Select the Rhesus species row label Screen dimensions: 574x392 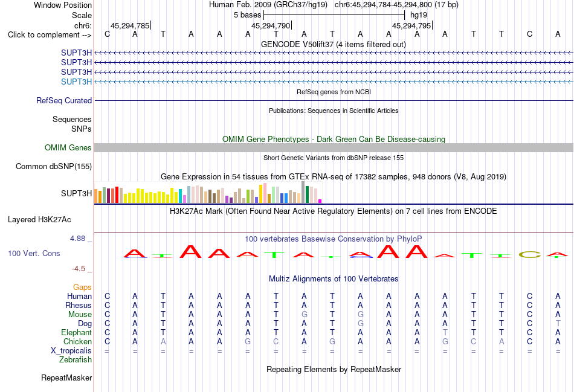coord(79,305)
